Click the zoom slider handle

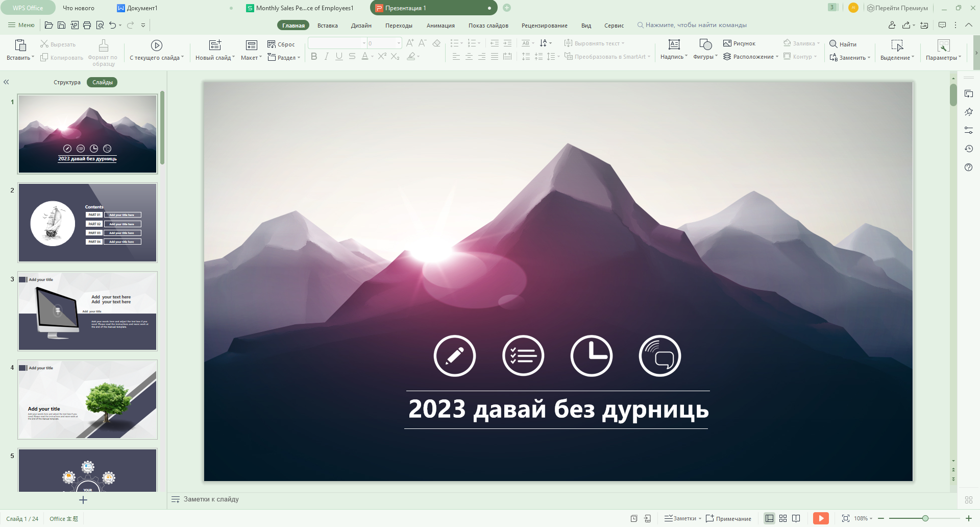(925, 518)
